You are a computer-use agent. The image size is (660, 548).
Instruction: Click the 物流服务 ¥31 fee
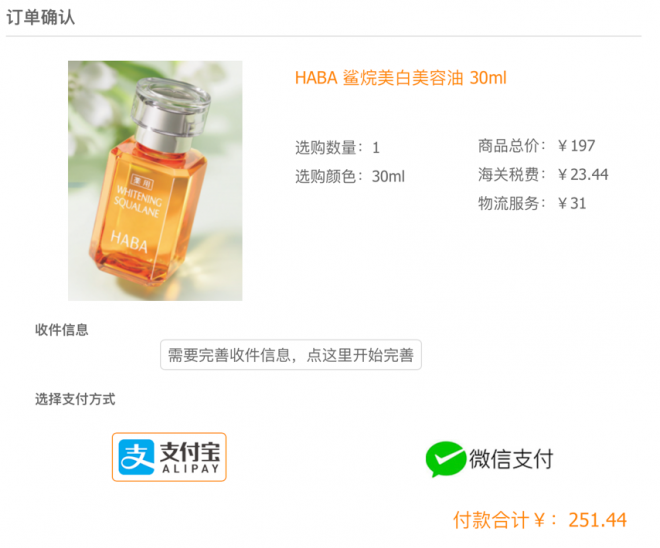(572, 204)
